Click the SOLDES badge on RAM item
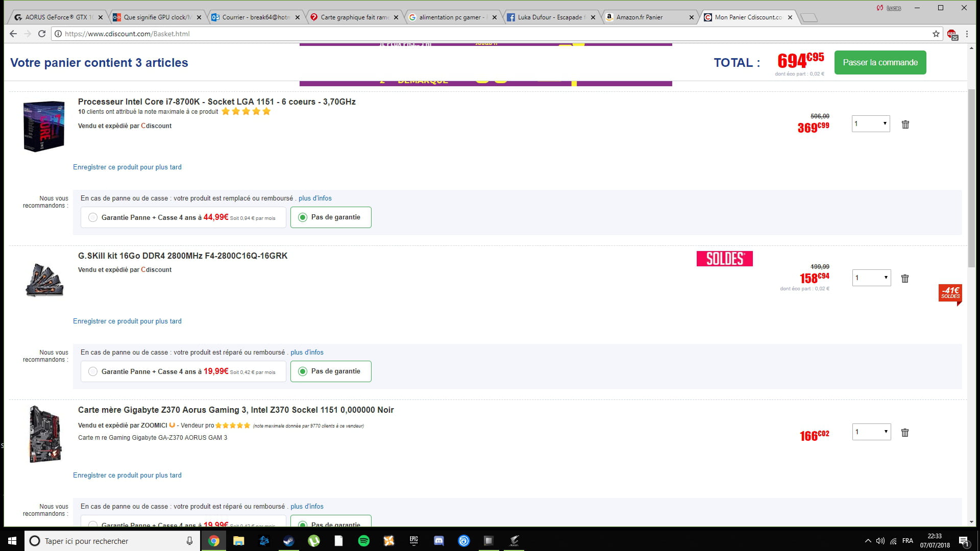This screenshot has width=980, height=551. pos(724,259)
